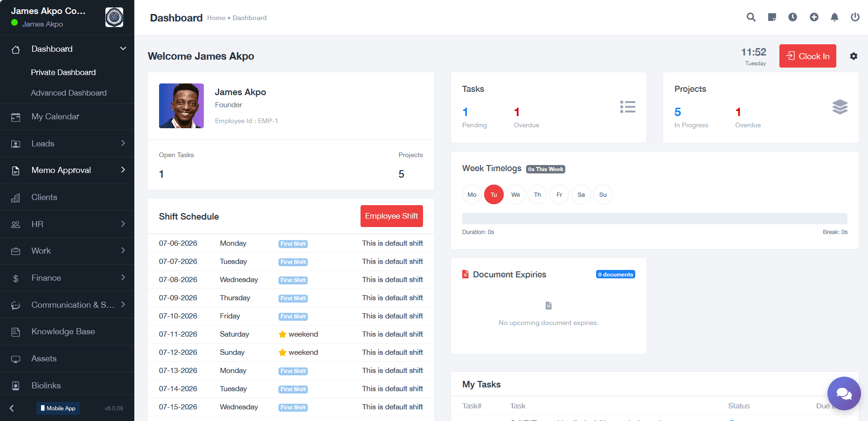Select Mo day in Week Timelogs

[472, 194]
